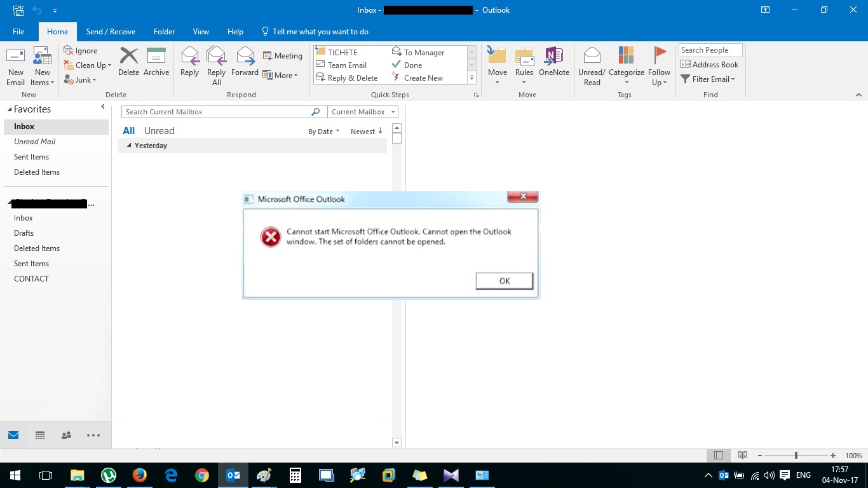Image resolution: width=868 pixels, height=488 pixels.
Task: Open the Clean Up dropdown
Action: pyautogui.click(x=88, y=65)
